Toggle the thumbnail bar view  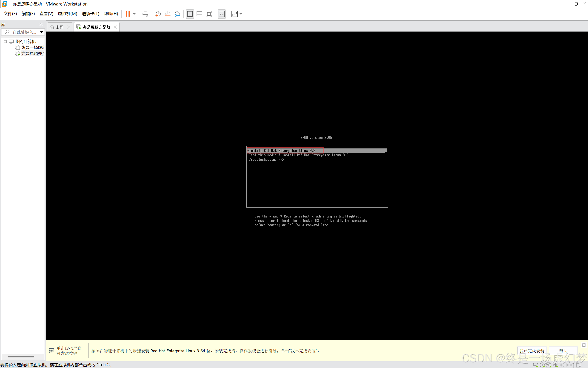tap(199, 14)
